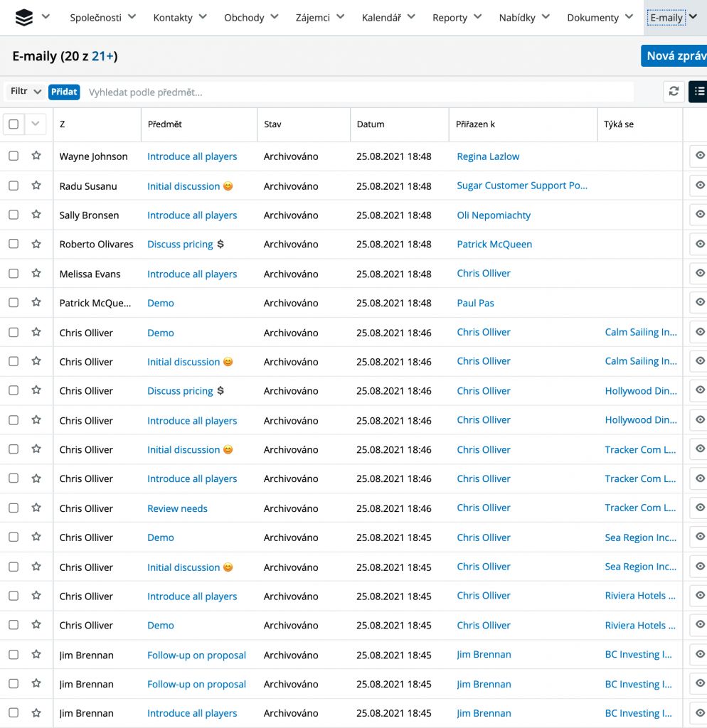
Task: Expand the bulk actions arrow beside header checkbox
Action: click(36, 124)
